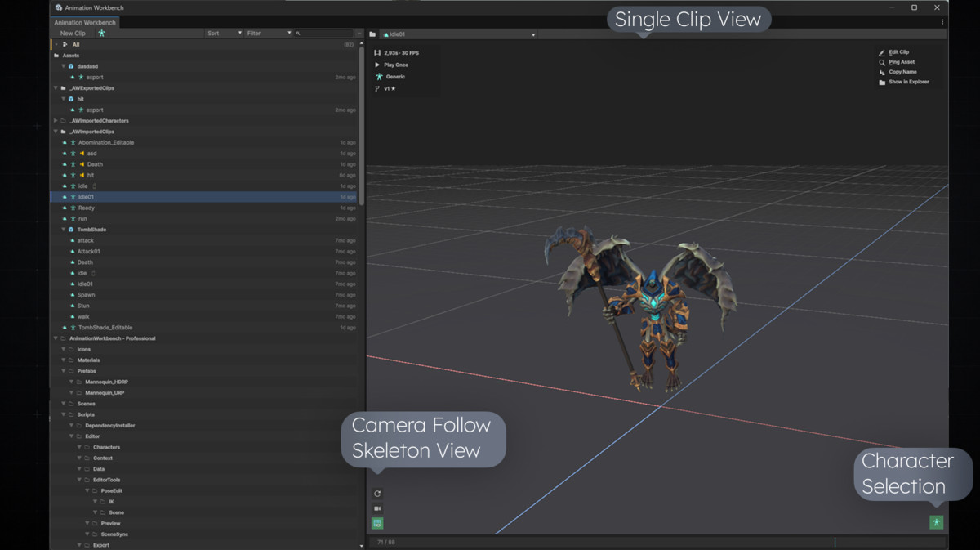Click the folder icon beside Show in Explorer
Image resolution: width=980 pixels, height=550 pixels.
882,82
